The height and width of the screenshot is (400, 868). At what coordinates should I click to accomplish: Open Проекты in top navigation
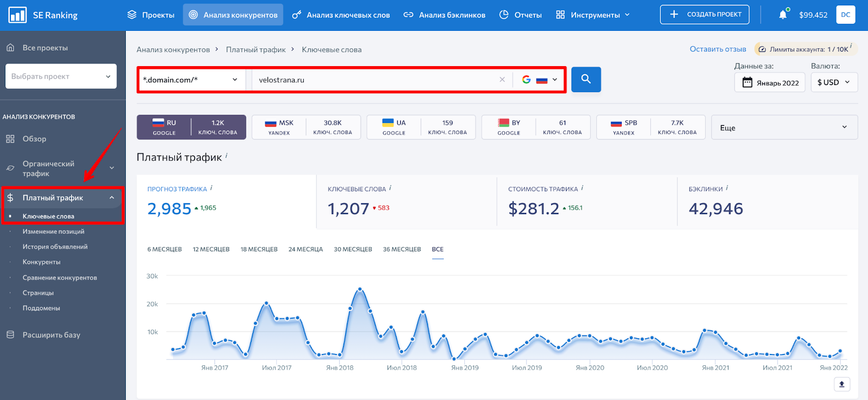(x=151, y=15)
